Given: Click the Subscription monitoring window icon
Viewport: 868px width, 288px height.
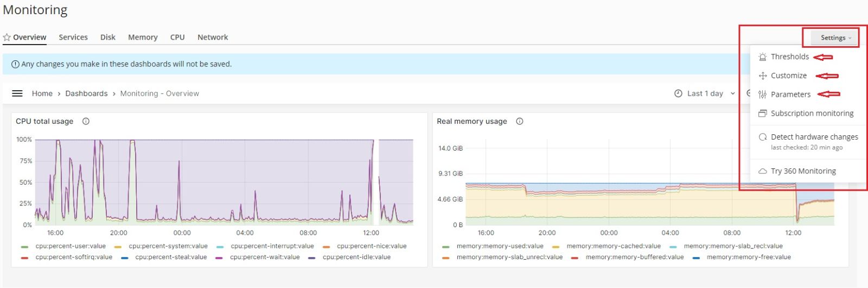Looking at the screenshot, I should click(x=762, y=114).
